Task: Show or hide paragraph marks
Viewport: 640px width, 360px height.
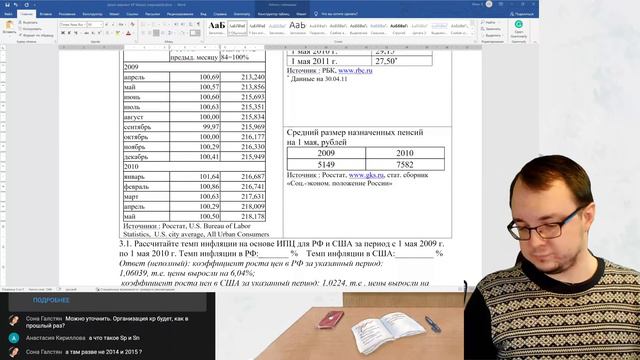Action: tap(198, 24)
